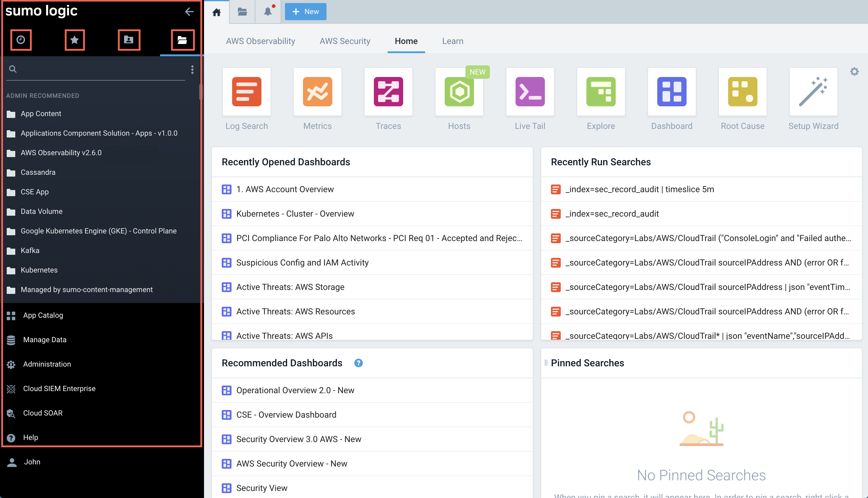Click the sidebar folder list scrollbar
Viewport: 868px width, 498px height.
(201, 92)
